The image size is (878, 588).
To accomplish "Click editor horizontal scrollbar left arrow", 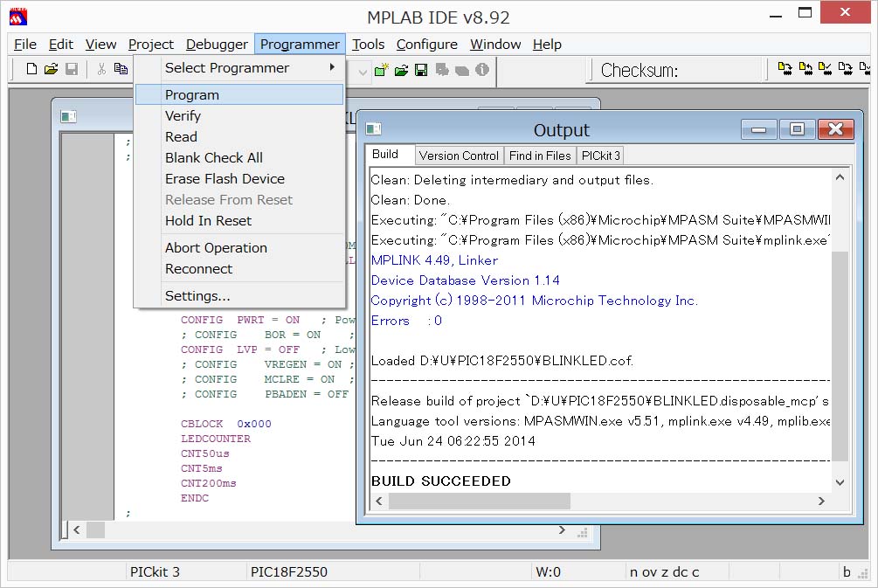I will 77,529.
